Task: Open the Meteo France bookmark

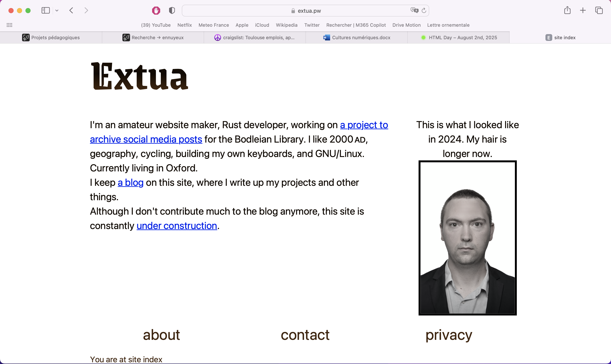Action: [213, 25]
